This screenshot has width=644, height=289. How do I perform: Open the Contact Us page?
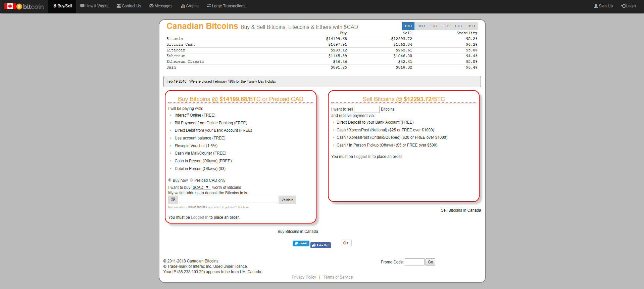point(129,6)
